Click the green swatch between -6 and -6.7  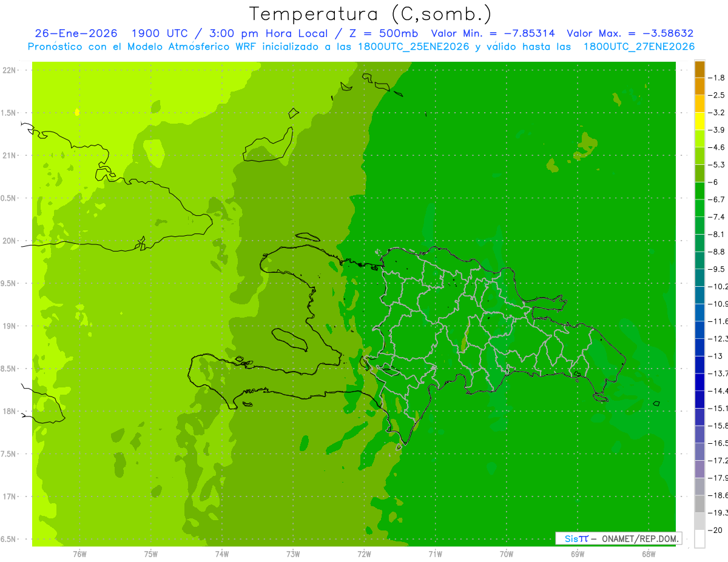pos(699,191)
